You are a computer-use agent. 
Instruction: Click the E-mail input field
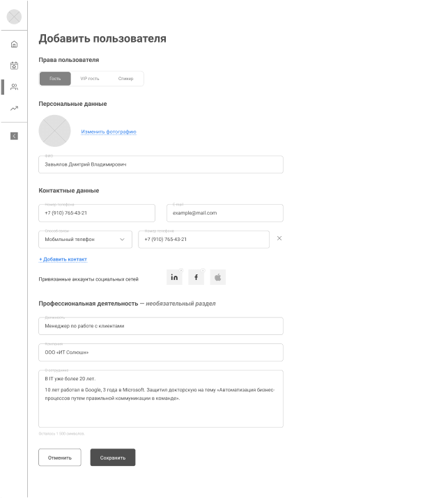224,213
